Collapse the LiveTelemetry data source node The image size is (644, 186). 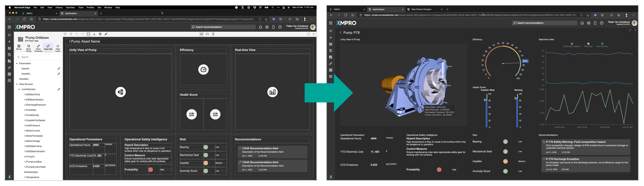pyautogui.click(x=19, y=89)
